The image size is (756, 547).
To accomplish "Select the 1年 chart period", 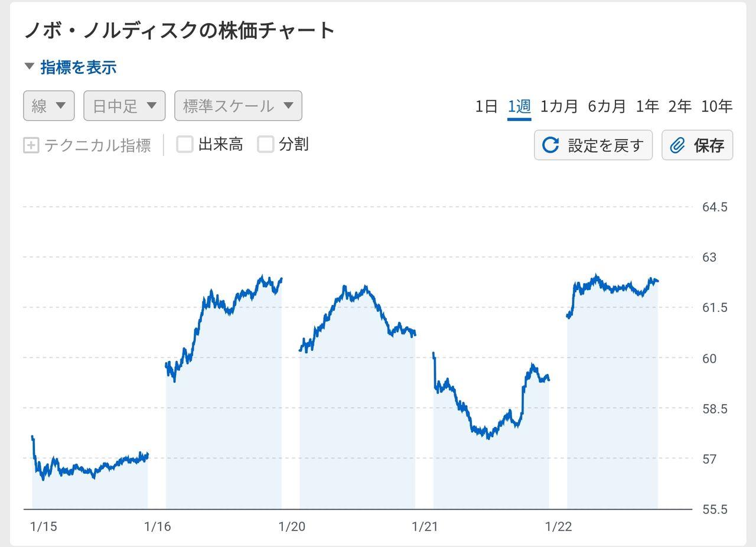I will click(x=647, y=106).
